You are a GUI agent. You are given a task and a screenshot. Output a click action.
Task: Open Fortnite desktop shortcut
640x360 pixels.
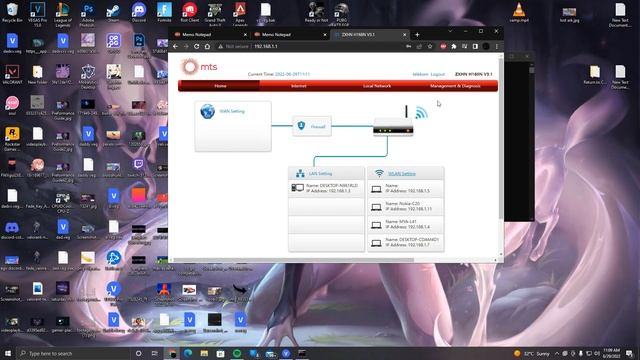point(164,13)
